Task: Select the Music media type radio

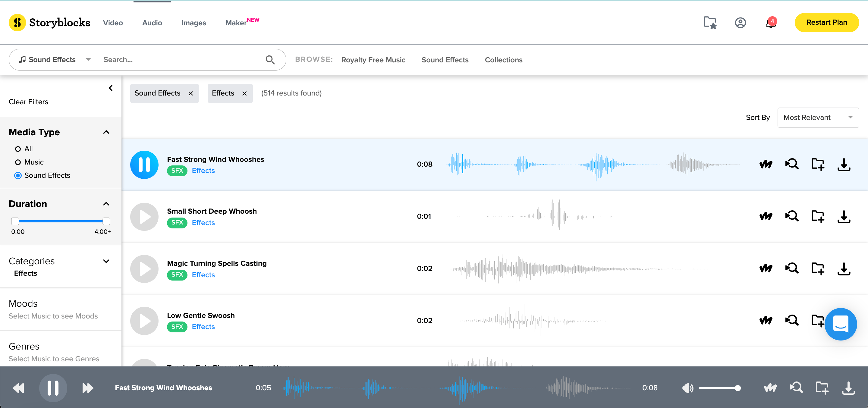Action: 18,162
